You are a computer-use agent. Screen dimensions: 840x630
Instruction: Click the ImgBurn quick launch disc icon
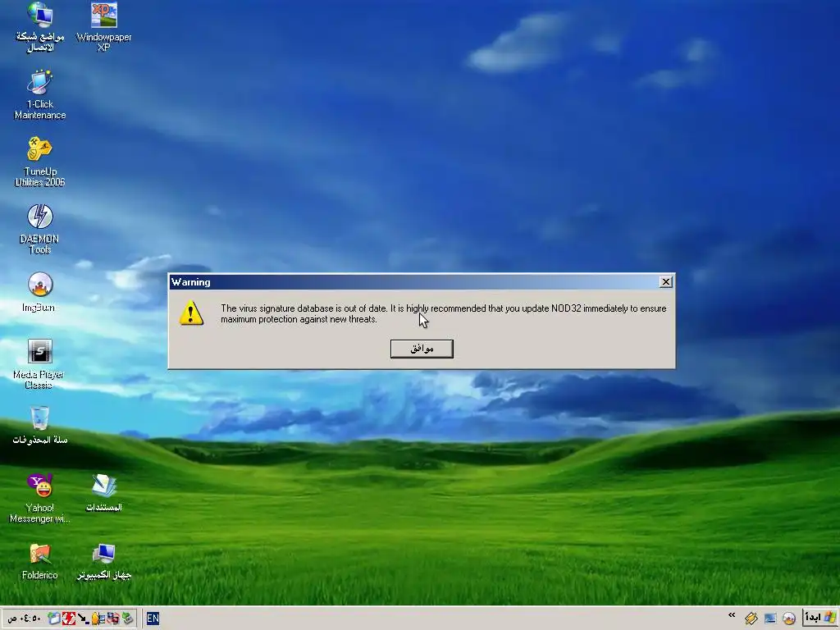[x=789, y=619]
